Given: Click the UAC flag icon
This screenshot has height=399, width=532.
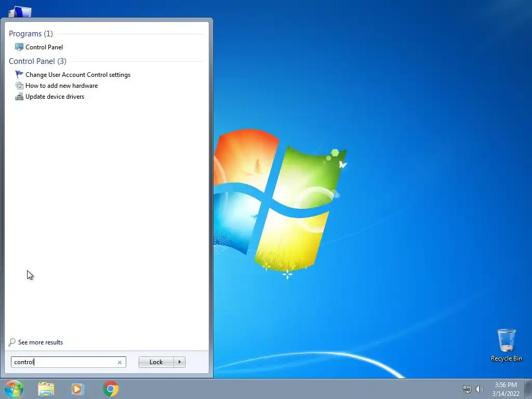Looking at the screenshot, I should click(19, 74).
